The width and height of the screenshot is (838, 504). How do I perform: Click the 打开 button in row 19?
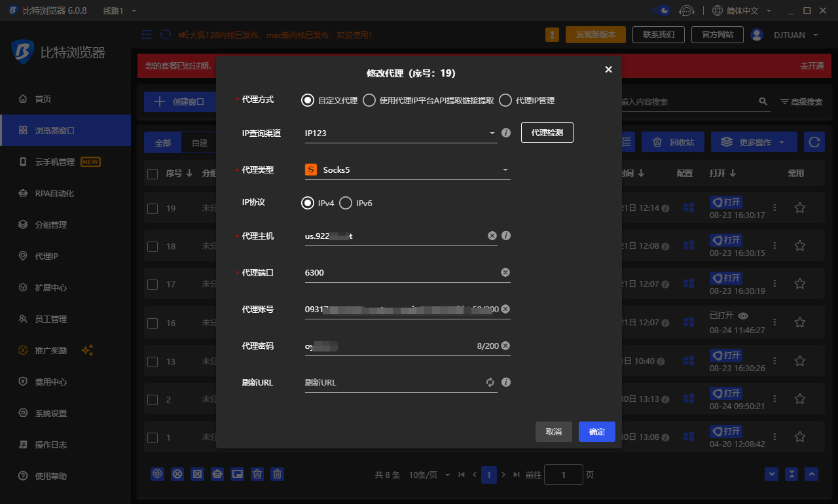(x=727, y=202)
